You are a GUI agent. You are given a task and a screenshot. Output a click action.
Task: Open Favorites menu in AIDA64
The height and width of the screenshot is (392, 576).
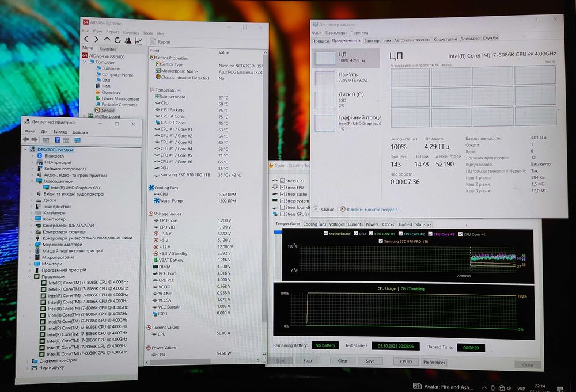pyautogui.click(x=131, y=33)
